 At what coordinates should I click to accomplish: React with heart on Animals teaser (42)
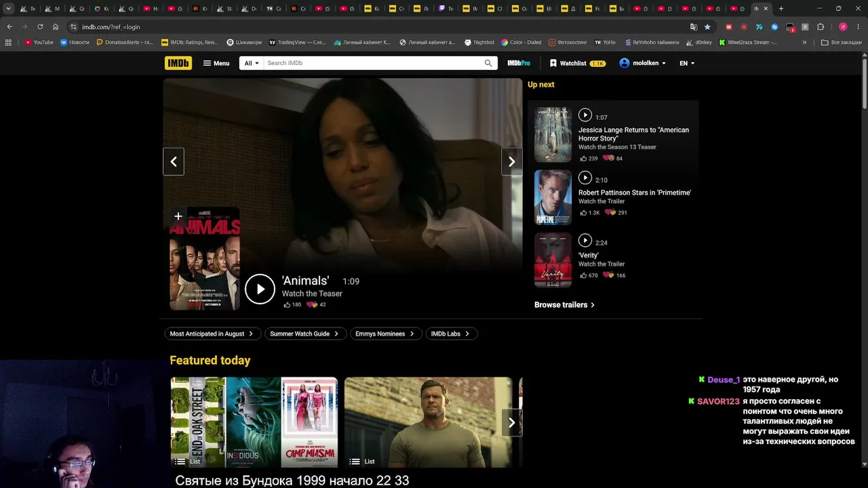click(x=316, y=305)
